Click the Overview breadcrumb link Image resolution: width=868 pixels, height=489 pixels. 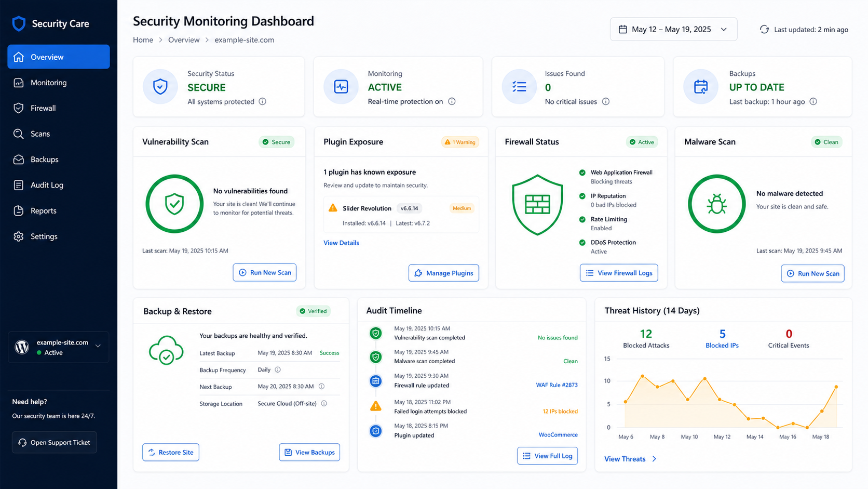[x=184, y=40]
